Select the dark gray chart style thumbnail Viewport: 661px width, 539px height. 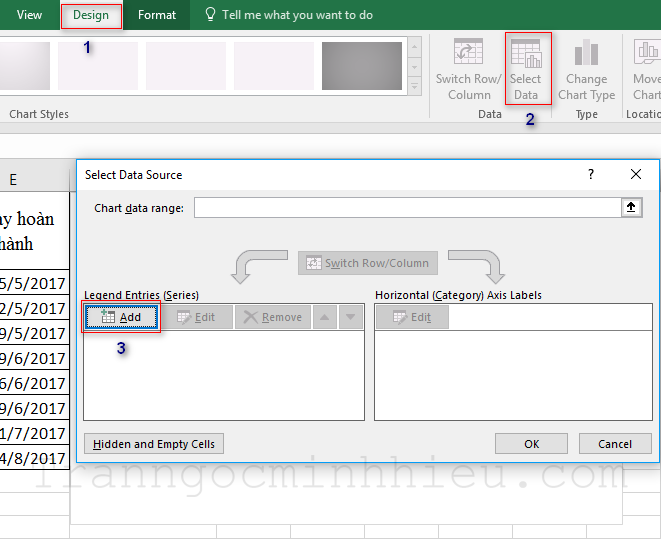click(x=361, y=66)
